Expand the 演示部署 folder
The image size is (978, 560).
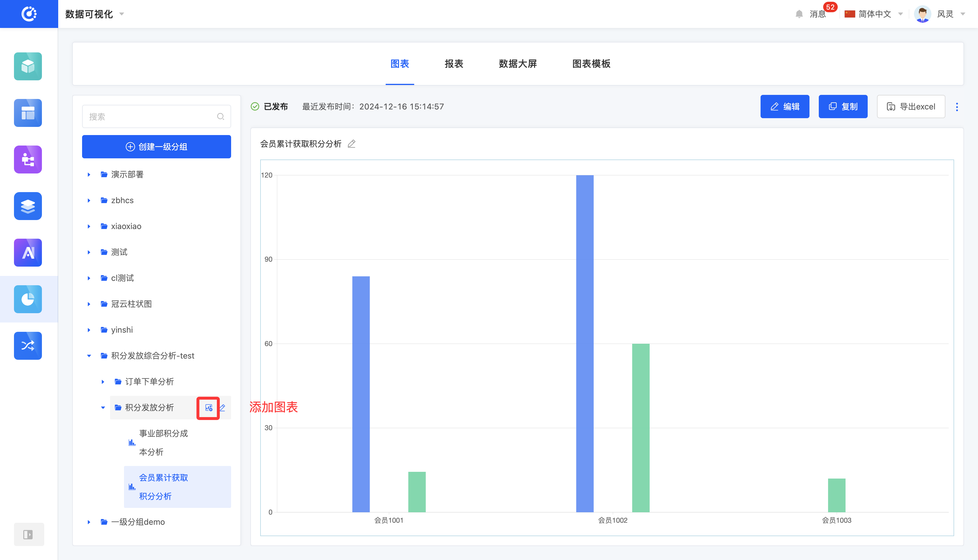89,175
